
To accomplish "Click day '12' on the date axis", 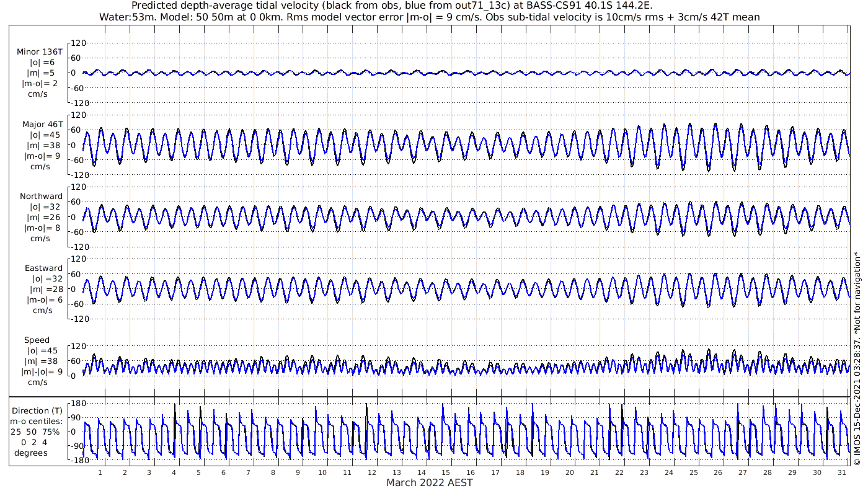I will (371, 472).
